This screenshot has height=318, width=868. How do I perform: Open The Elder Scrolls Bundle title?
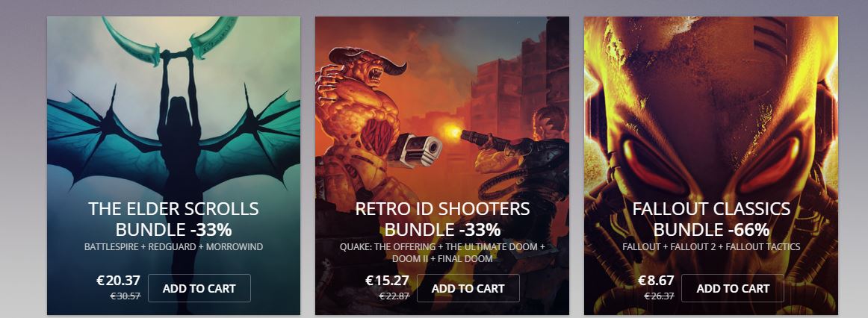pyautogui.click(x=173, y=219)
